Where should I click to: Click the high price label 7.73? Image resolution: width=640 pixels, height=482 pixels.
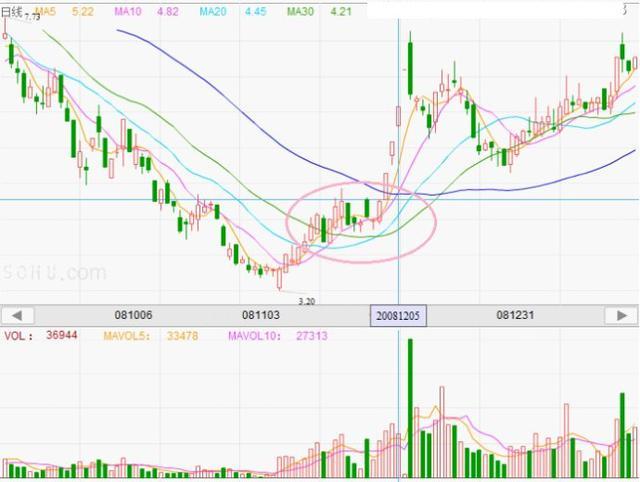[x=33, y=17]
